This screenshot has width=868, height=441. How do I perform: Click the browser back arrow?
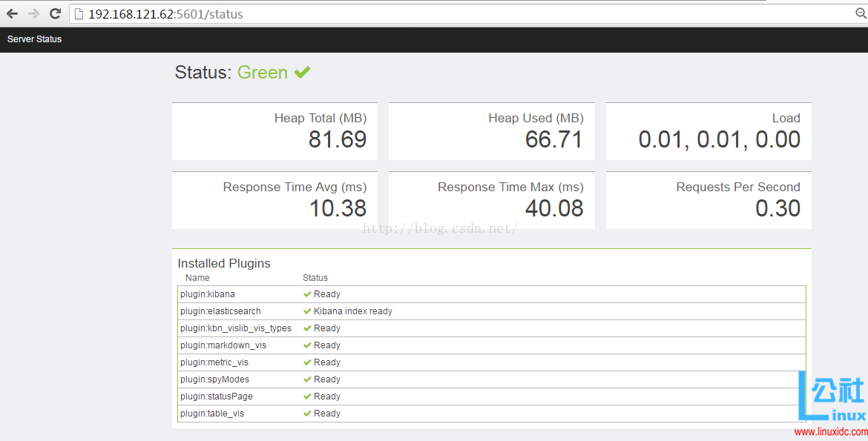click(13, 14)
